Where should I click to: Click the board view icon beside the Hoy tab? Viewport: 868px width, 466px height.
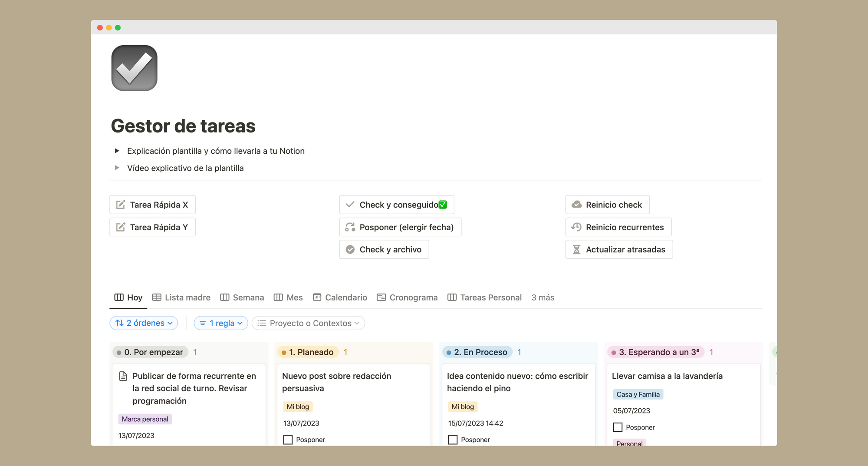click(118, 297)
